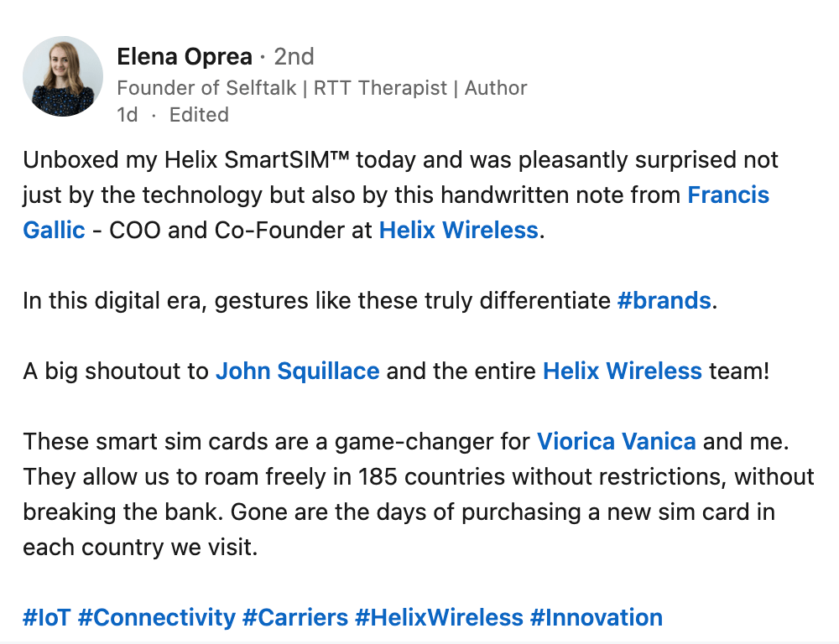Click Elena Oprea's profile photo
Viewport: 839px width, 644px height.
point(63,76)
